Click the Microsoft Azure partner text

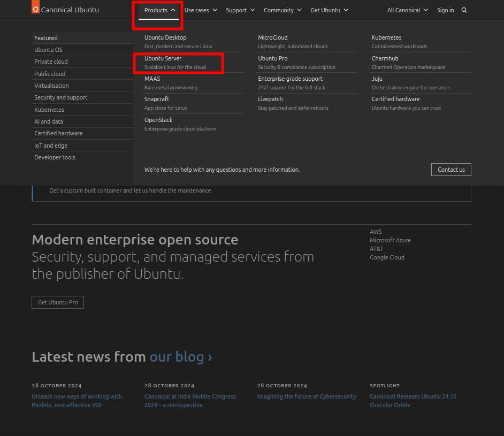(390, 240)
